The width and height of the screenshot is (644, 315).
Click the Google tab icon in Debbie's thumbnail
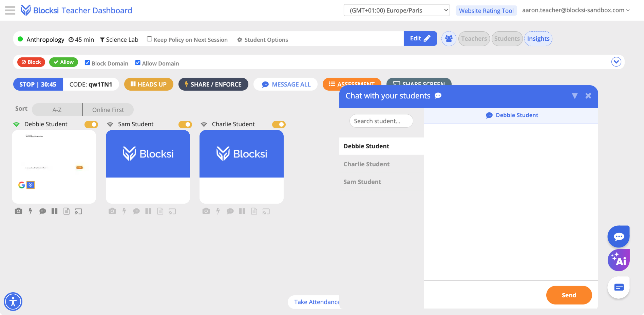tap(22, 185)
